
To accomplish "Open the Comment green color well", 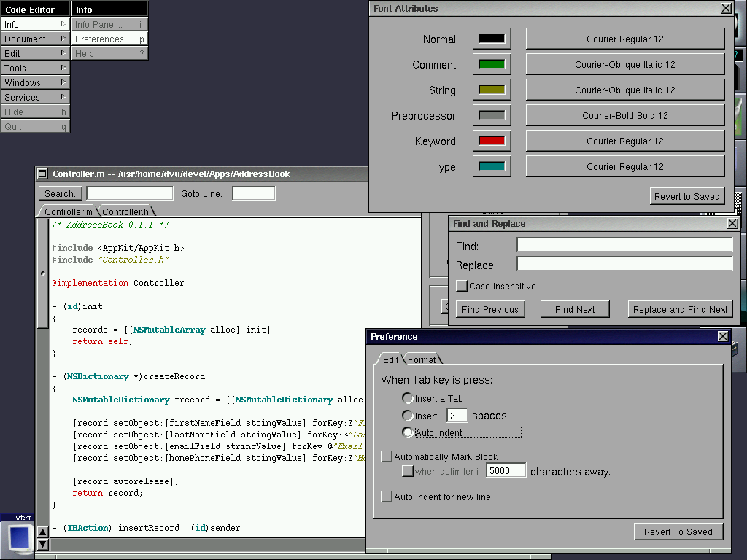I will pos(492,64).
